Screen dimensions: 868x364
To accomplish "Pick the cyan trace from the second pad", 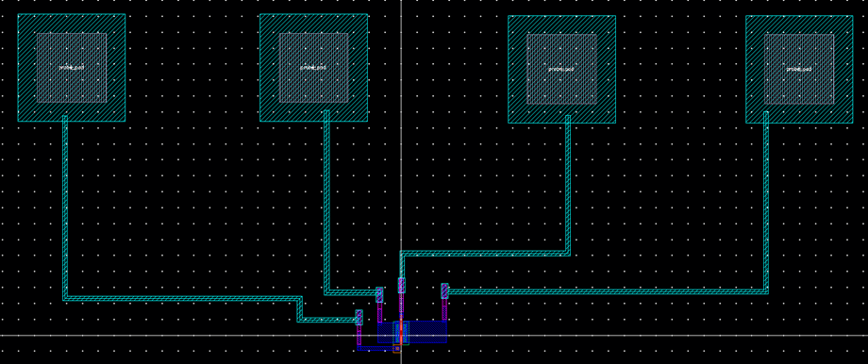I will pyautogui.click(x=326, y=202).
